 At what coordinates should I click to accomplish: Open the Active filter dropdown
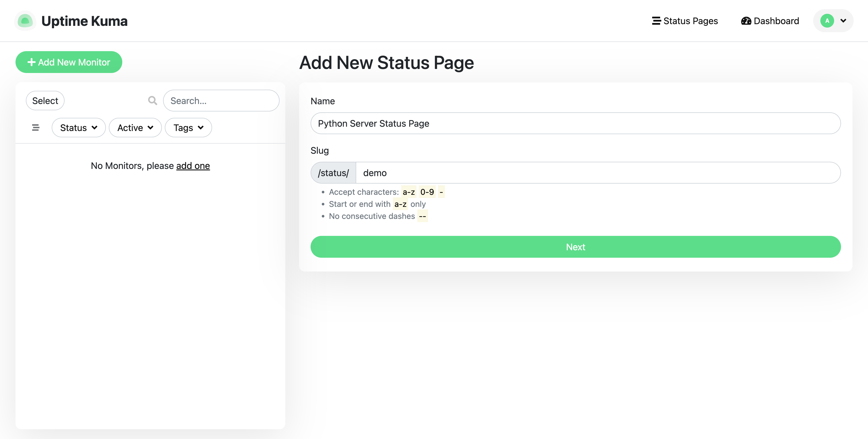[135, 128]
